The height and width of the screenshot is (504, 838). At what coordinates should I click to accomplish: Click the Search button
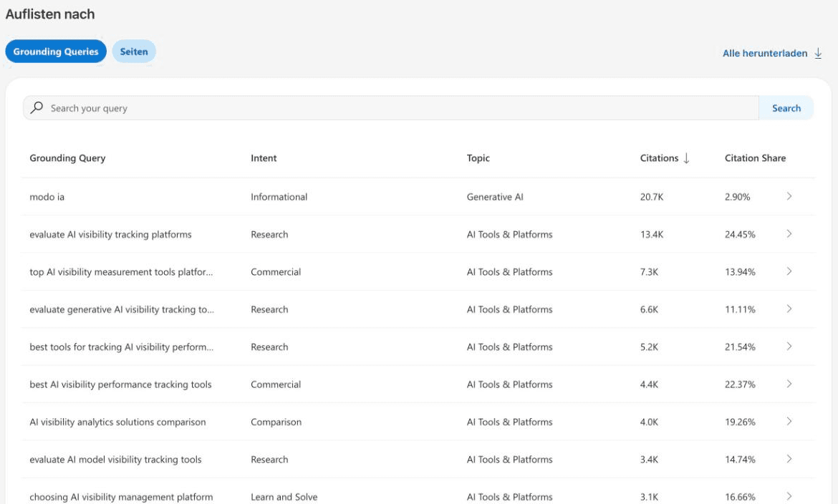(x=786, y=108)
